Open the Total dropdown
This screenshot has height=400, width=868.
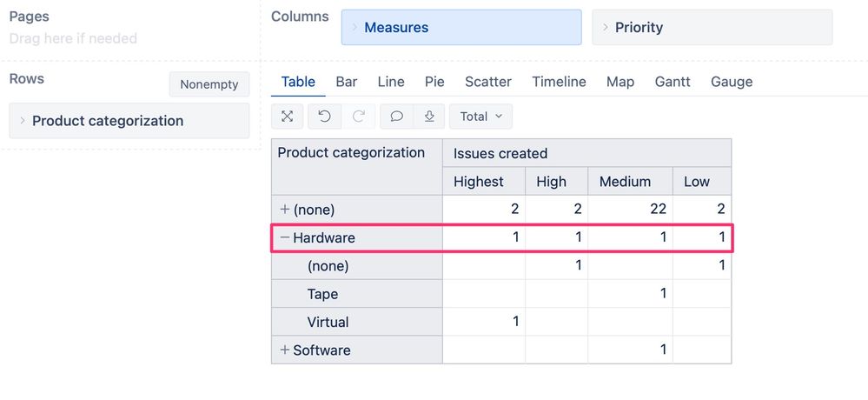pyautogui.click(x=480, y=117)
